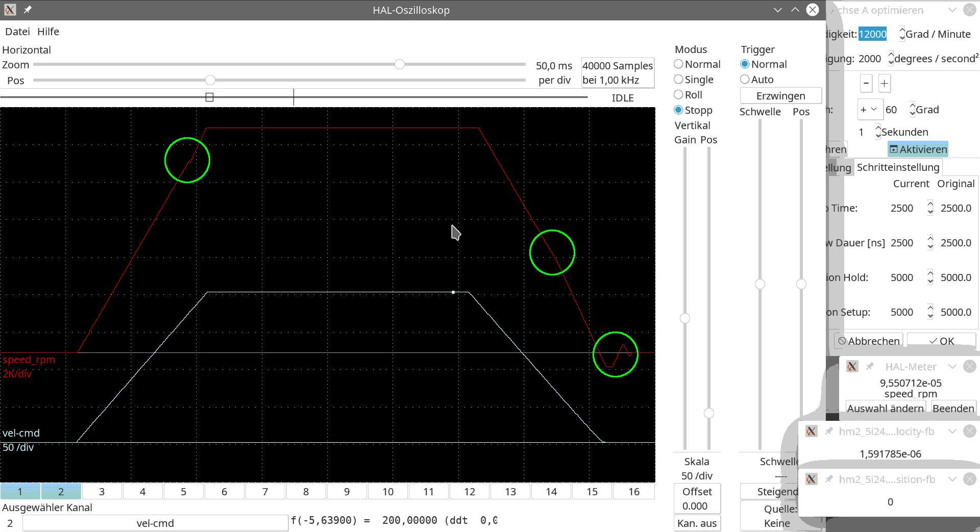
Task: Click the app icon of position-fb meter window
Action: pyautogui.click(x=811, y=479)
